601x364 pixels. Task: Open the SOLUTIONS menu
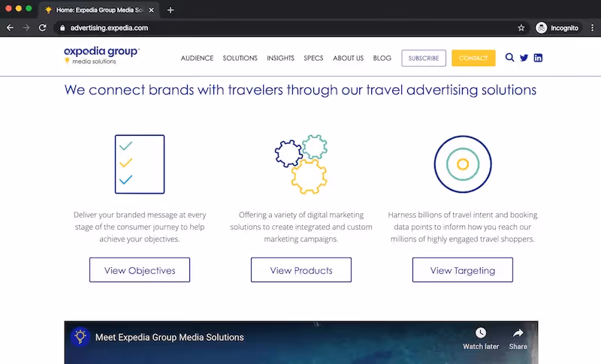click(x=240, y=59)
